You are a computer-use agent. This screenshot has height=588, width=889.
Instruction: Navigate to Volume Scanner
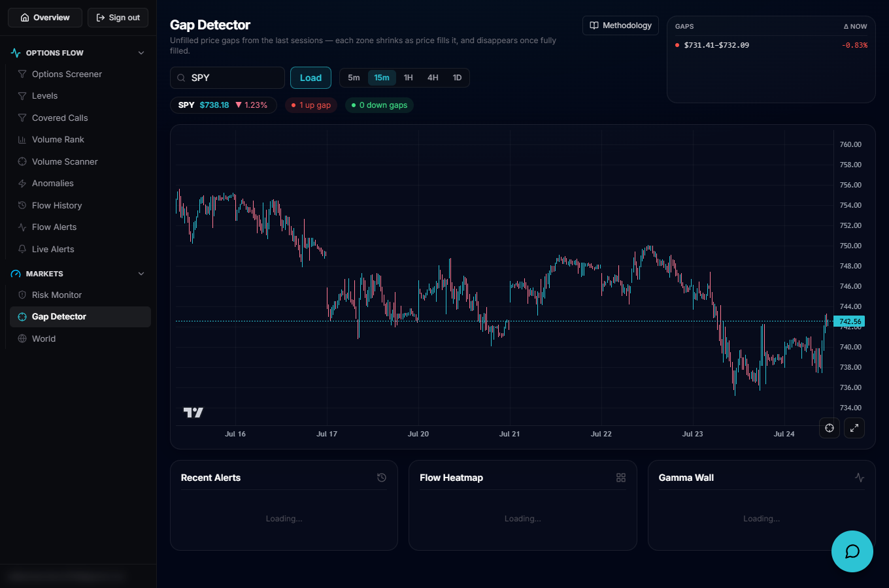click(80, 162)
